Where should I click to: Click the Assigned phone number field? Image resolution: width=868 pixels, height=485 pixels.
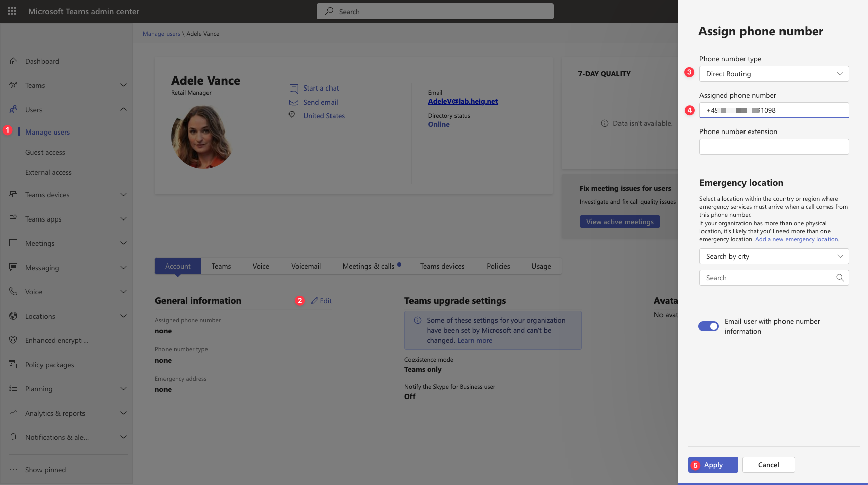[774, 110]
